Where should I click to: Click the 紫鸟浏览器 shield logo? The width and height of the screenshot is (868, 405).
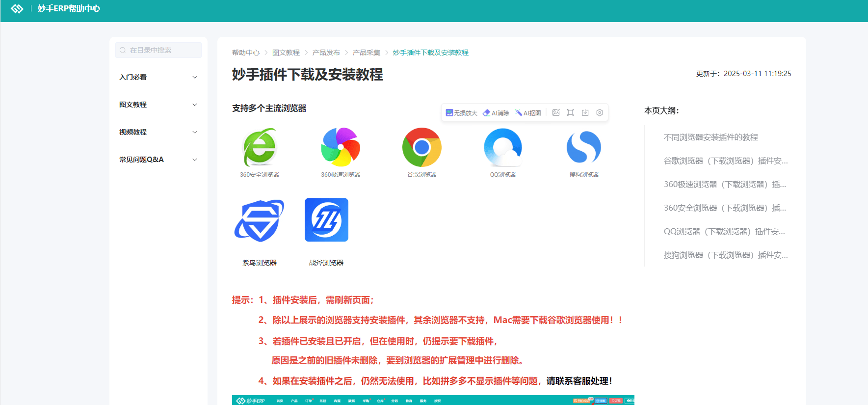[260, 220]
